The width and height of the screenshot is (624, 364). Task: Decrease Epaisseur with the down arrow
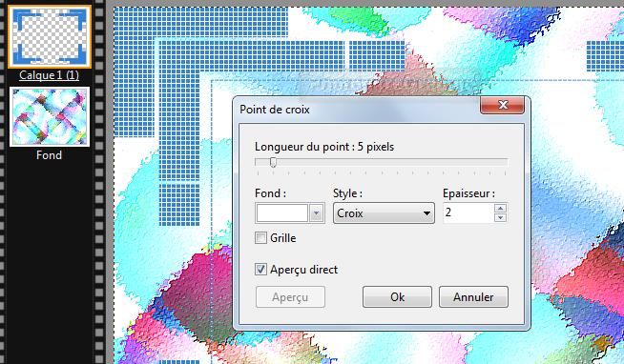point(500,217)
